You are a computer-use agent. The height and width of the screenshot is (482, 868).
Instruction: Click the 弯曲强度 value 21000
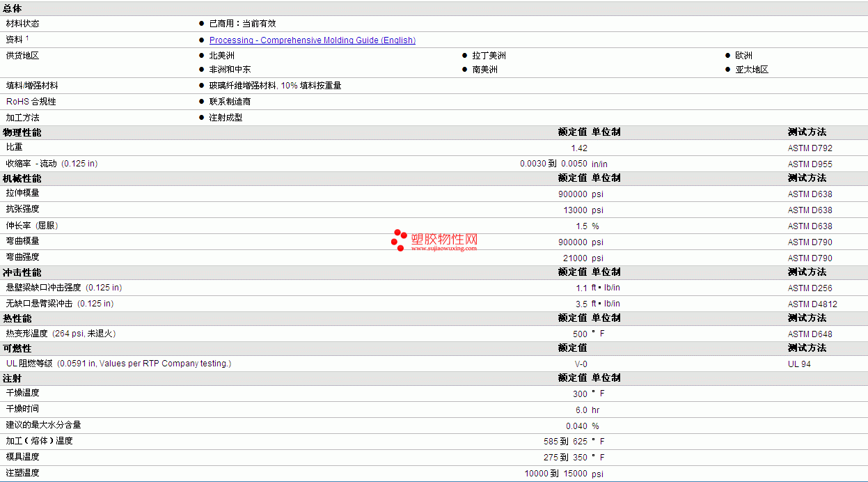pyautogui.click(x=576, y=258)
